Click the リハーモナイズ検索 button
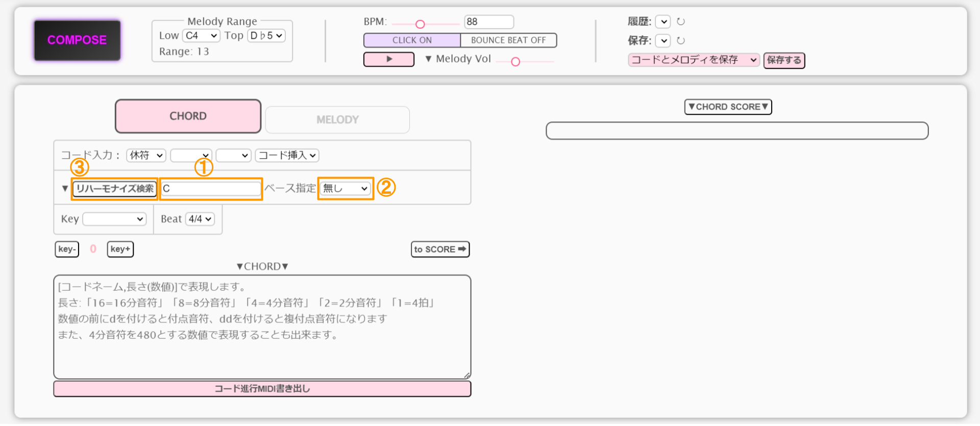The image size is (980, 426). 115,189
